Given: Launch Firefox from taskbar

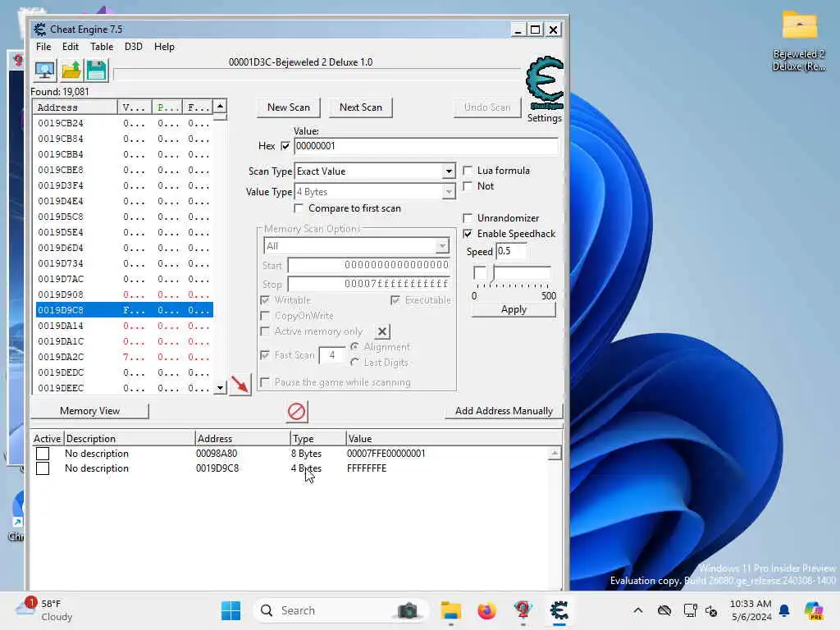Looking at the screenshot, I should [486, 610].
